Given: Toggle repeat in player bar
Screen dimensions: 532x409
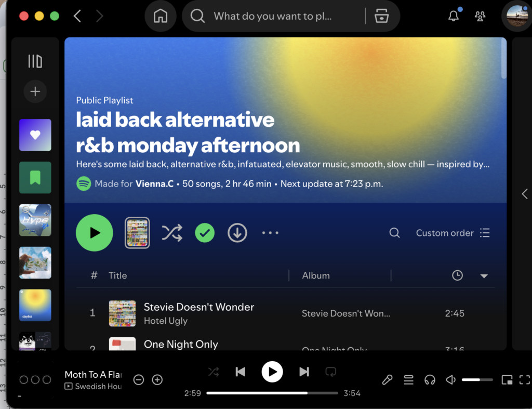Looking at the screenshot, I should coord(330,372).
